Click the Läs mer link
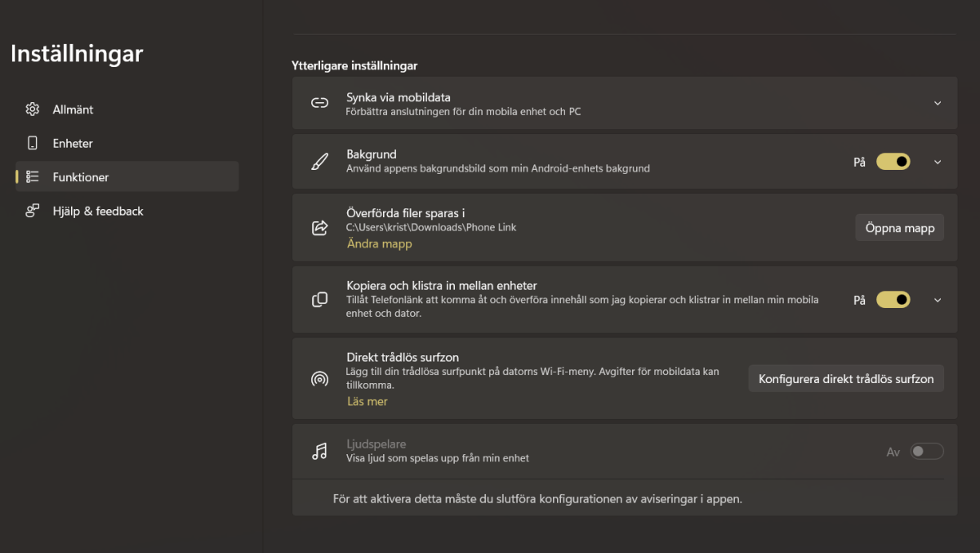 (x=367, y=401)
